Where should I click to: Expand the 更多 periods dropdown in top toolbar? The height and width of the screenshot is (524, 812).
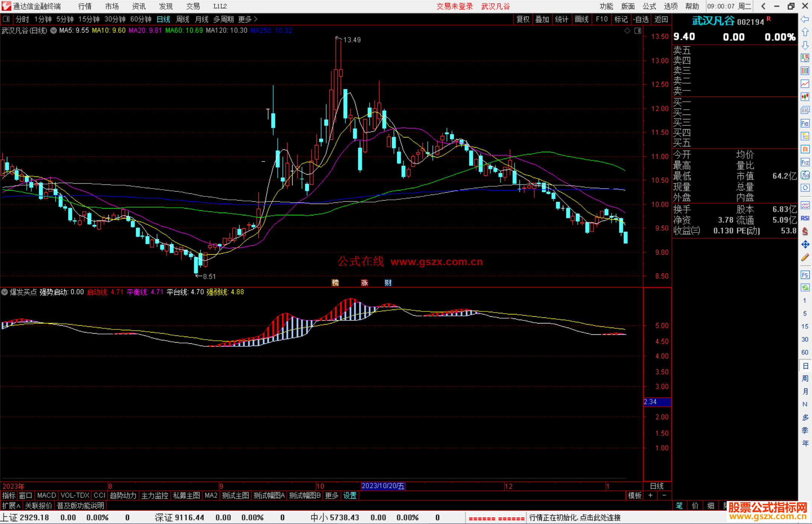(248, 19)
